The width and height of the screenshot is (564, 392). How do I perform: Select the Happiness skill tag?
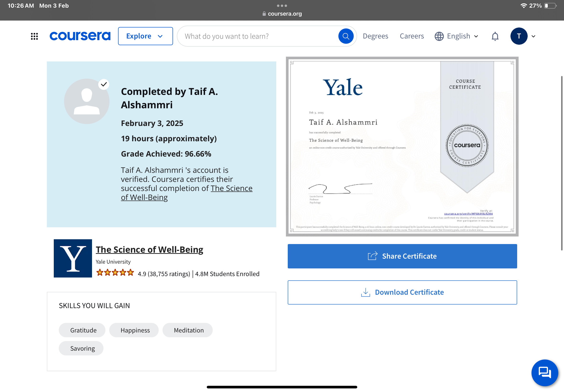(x=134, y=330)
